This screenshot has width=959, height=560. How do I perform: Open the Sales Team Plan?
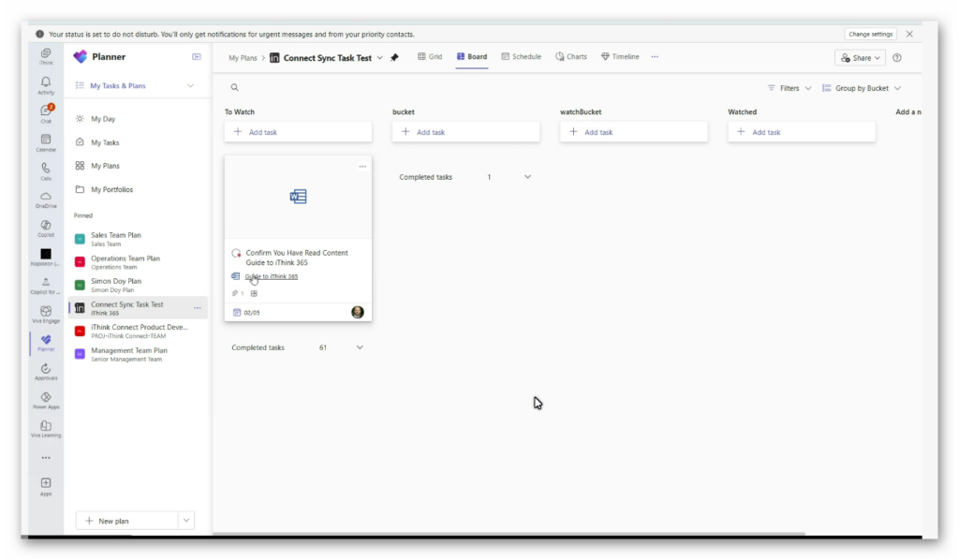click(138, 239)
